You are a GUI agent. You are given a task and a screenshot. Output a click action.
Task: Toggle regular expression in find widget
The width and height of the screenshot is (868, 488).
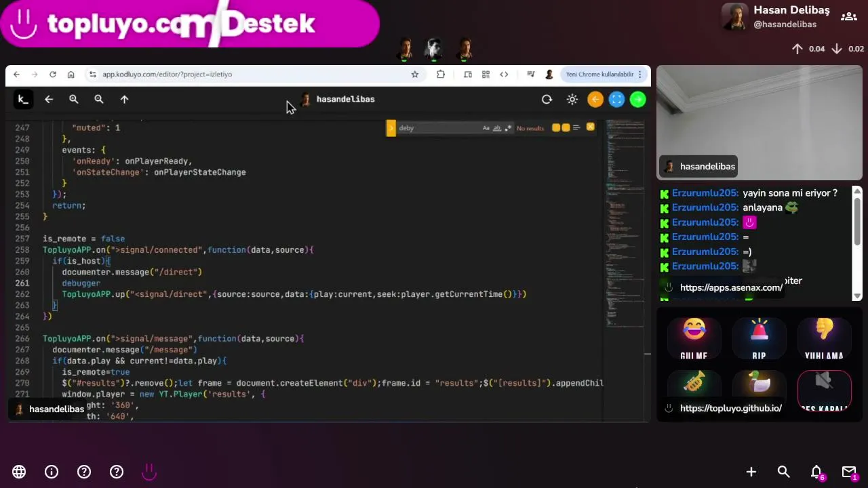coord(508,128)
